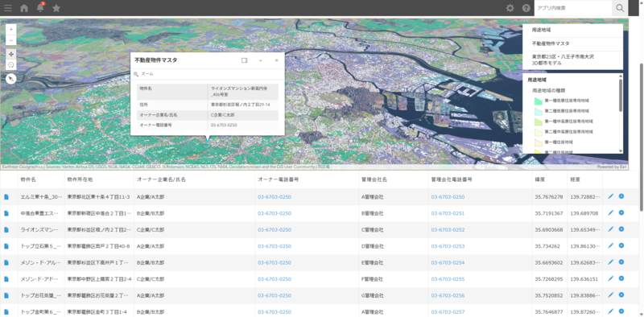Screen dimensions: 644x317
Task: Dock the 不動産物件マスタ popup
Action: point(245,60)
